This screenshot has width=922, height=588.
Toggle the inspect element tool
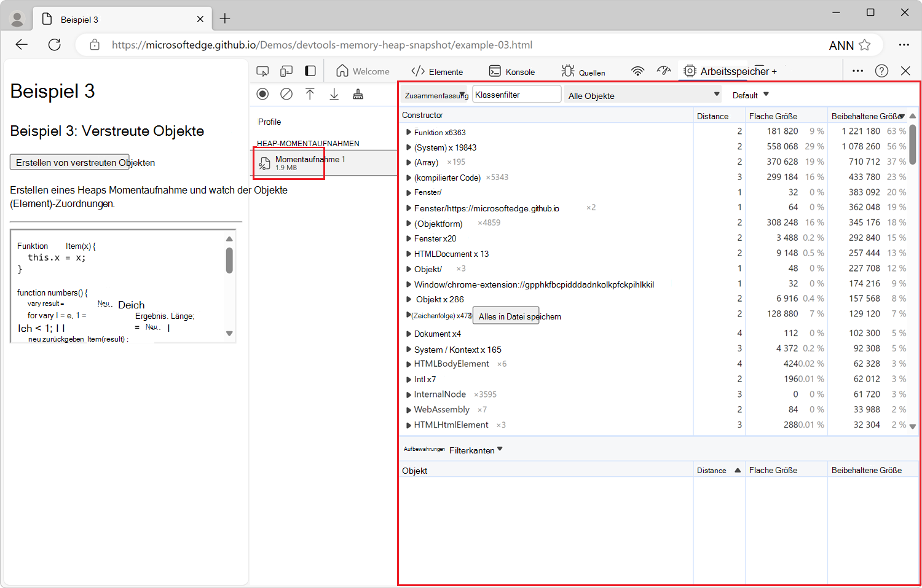(x=262, y=71)
